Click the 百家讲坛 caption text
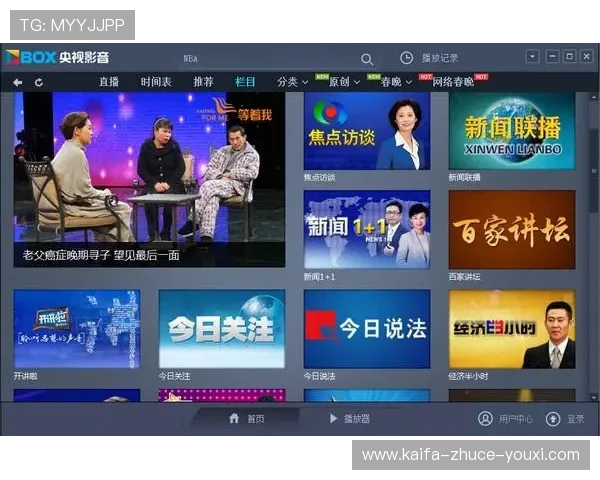The height and width of the screenshot is (480, 600). pyautogui.click(x=465, y=277)
